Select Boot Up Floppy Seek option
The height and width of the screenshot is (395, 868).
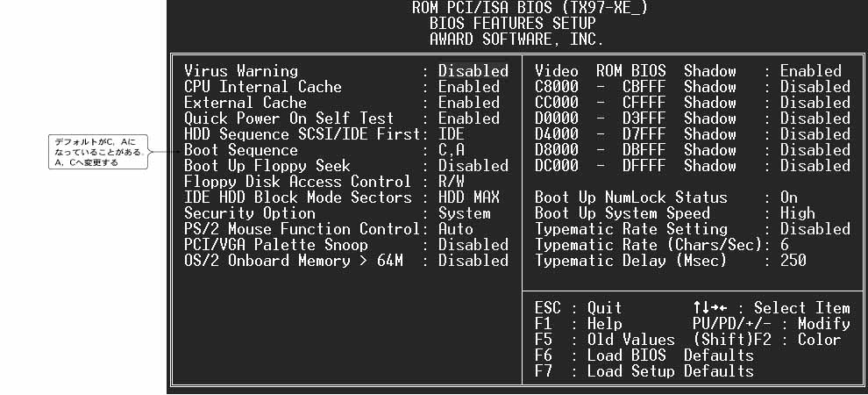267,166
